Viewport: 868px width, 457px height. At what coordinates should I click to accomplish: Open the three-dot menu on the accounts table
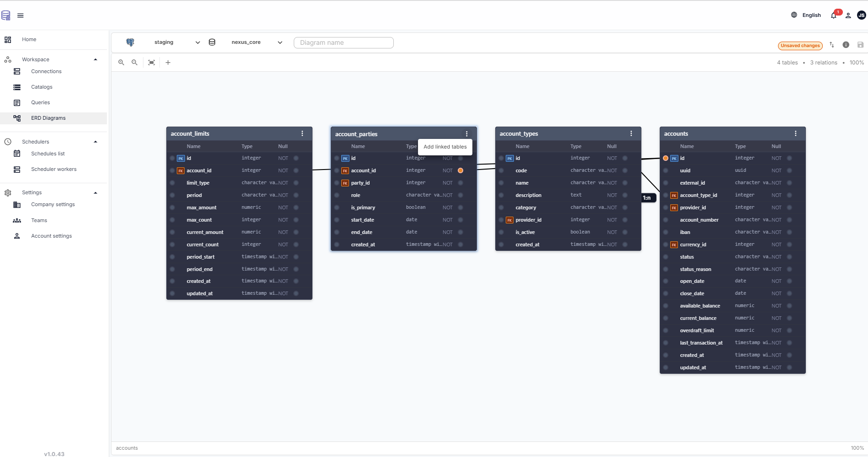pyautogui.click(x=796, y=133)
